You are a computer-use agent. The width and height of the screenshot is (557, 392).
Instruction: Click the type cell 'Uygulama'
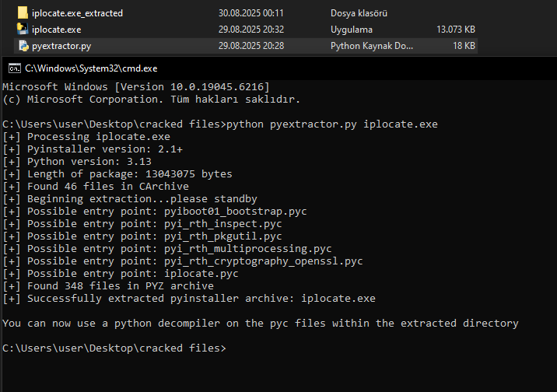pos(352,30)
